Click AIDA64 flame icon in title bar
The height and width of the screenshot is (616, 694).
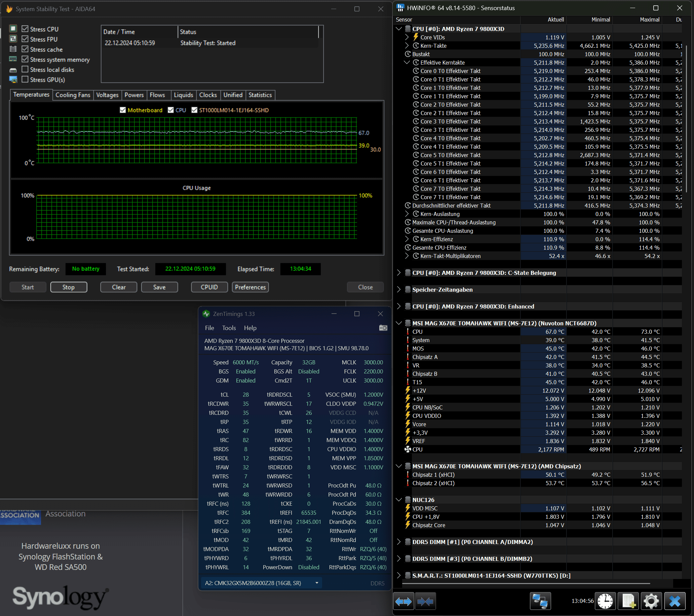[x=9, y=9]
